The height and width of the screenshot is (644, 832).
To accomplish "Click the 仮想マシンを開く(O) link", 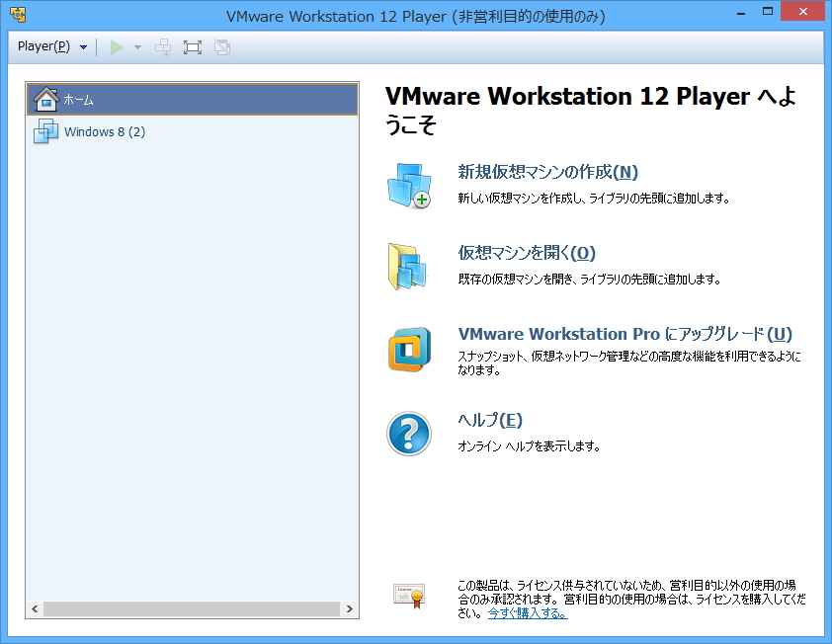I will [x=524, y=253].
